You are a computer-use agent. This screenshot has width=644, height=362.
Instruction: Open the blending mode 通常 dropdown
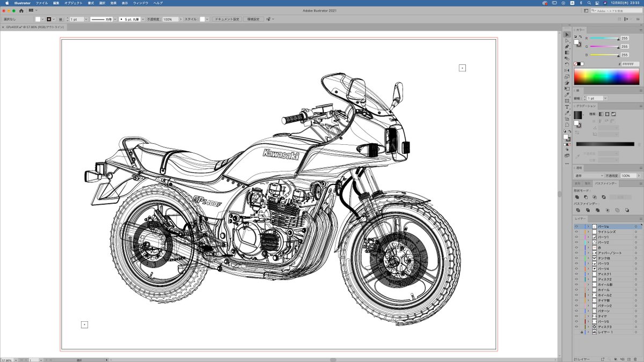(589, 175)
